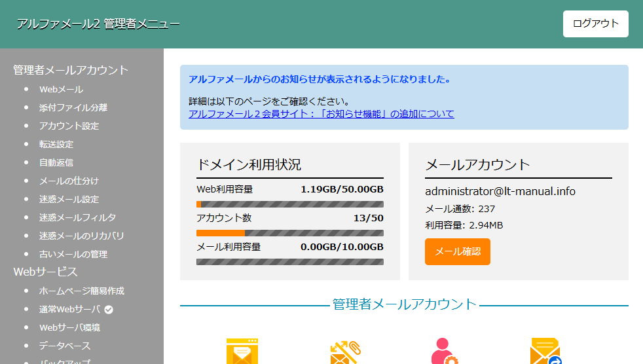Click the blue 管理者メールアカウント section title
Viewport: 643px width, 364px height.
point(405,304)
